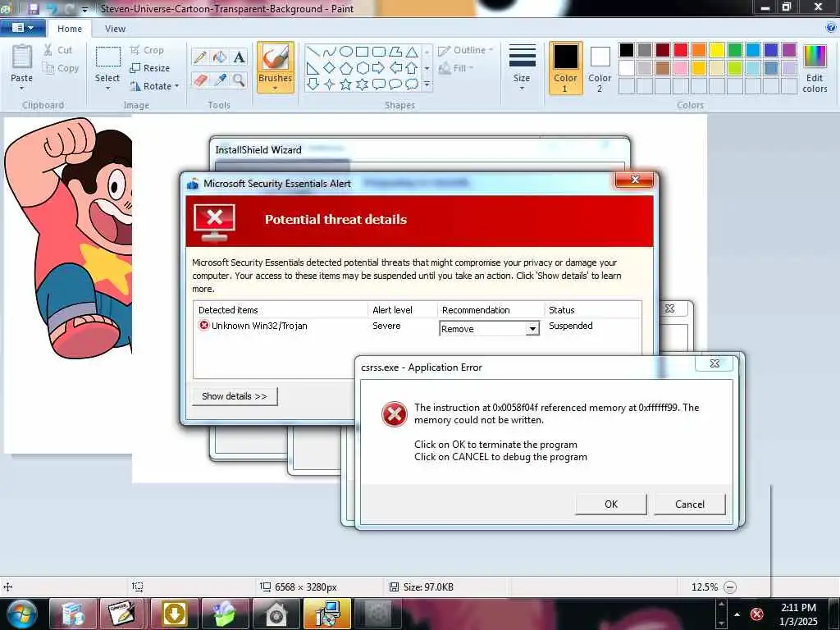Click the yellow download arrow taskbar icon
Screen dimensions: 840x630
tap(175, 614)
